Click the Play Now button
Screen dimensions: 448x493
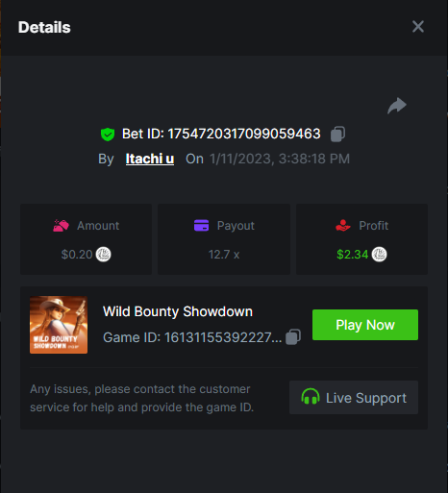point(365,325)
